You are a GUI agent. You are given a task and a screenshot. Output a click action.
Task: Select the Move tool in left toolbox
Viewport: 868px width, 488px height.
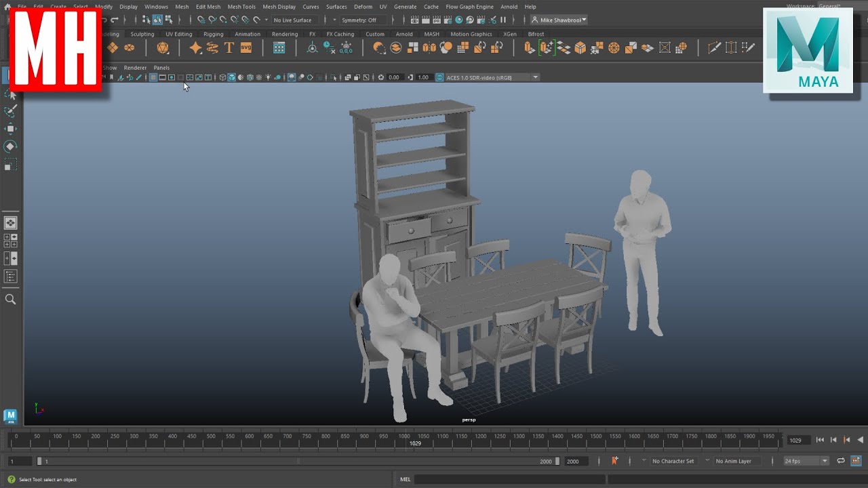(11, 129)
